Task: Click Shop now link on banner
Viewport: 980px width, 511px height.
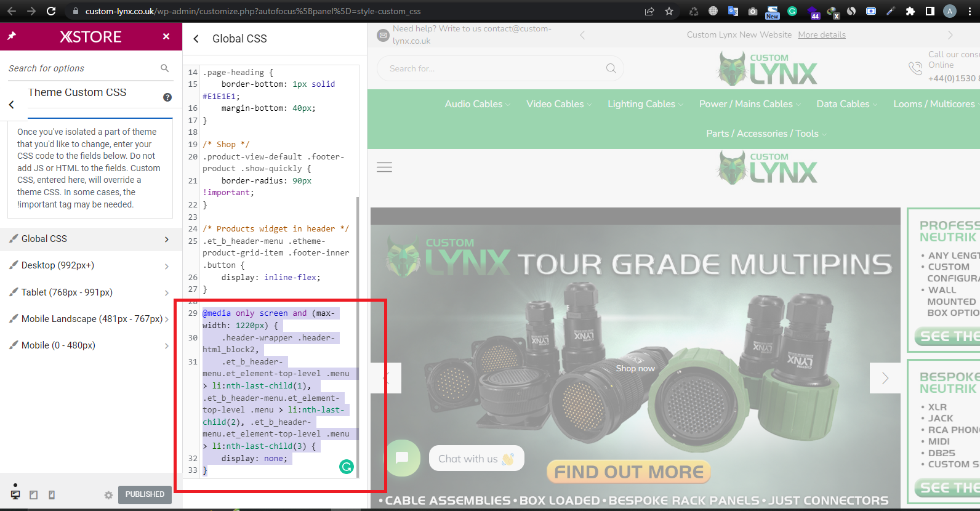Action: click(635, 368)
